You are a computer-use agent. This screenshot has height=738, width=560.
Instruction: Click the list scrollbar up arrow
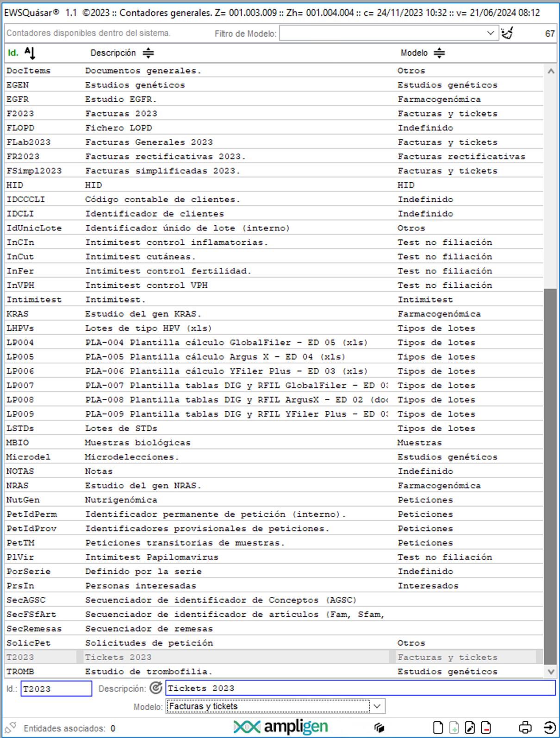click(x=551, y=71)
